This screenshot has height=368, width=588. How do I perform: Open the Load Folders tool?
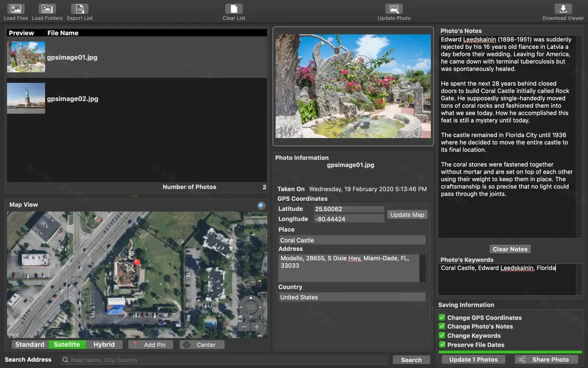click(47, 8)
